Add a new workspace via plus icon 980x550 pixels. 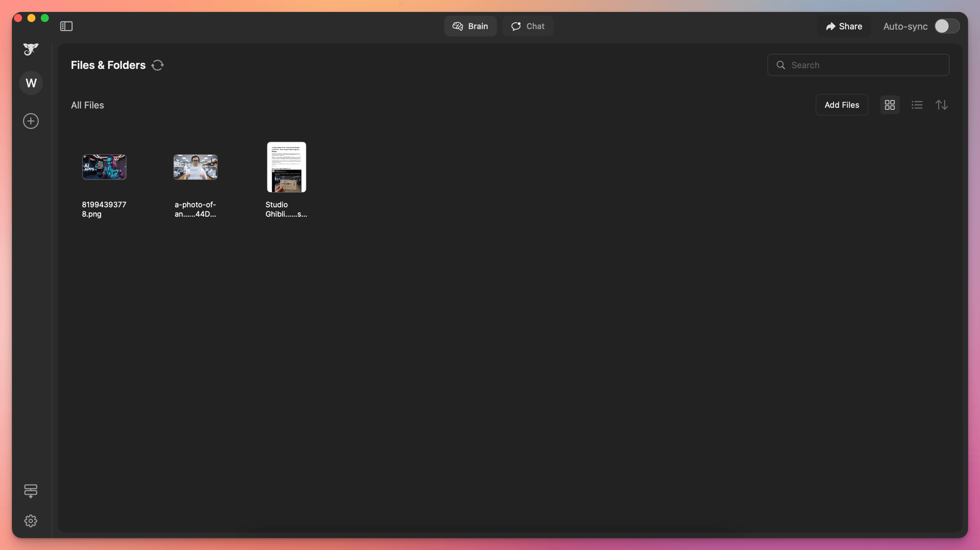tap(31, 121)
